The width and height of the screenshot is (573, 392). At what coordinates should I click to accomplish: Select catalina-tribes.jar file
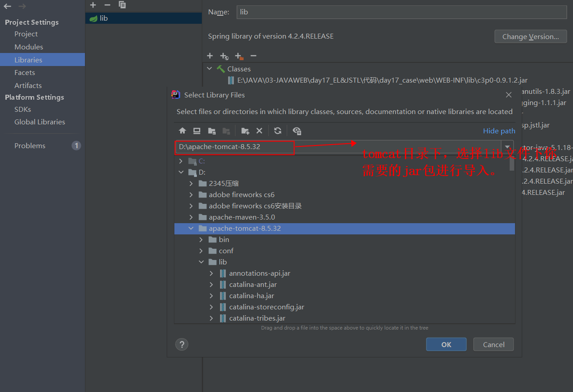pos(258,318)
